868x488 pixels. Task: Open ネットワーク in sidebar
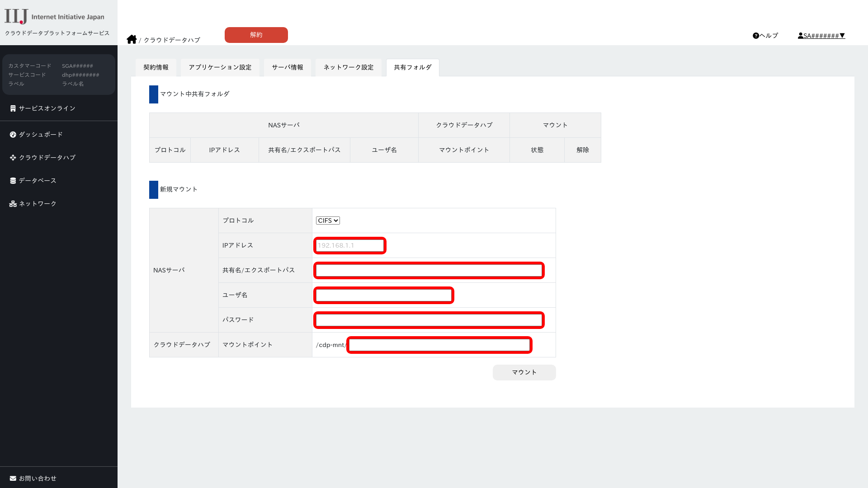[38, 204]
